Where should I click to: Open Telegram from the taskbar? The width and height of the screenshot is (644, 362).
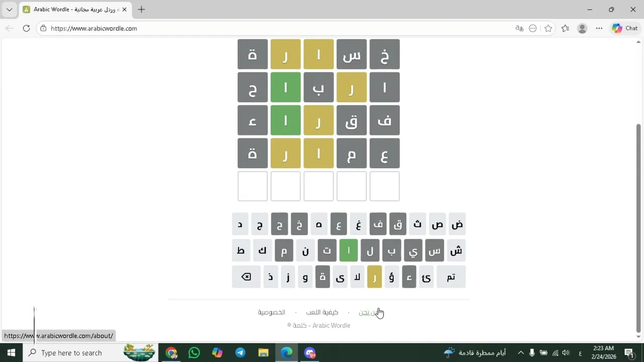point(240,353)
